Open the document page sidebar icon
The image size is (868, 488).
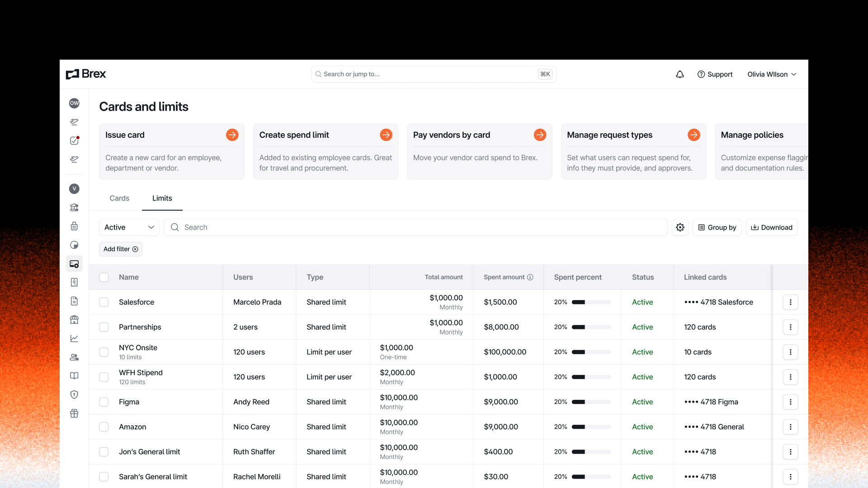click(74, 301)
